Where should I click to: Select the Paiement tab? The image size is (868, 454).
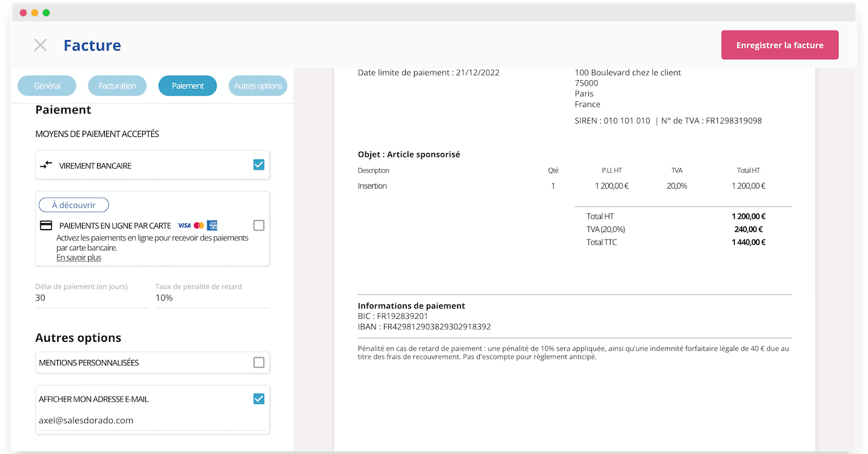coord(187,86)
